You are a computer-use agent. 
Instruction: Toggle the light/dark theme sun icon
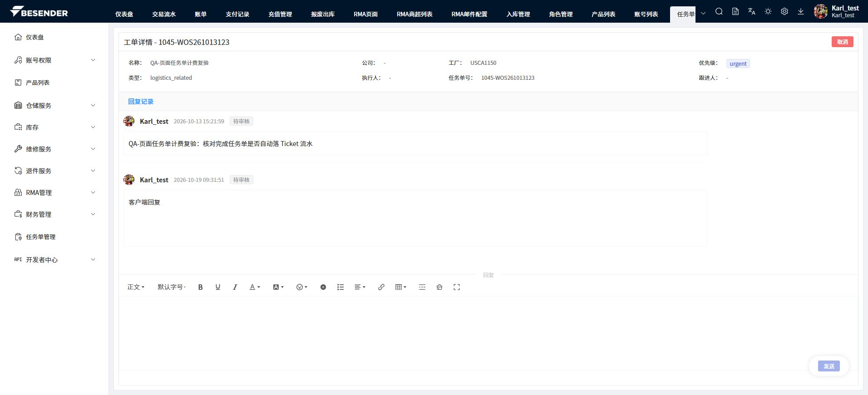pos(768,11)
